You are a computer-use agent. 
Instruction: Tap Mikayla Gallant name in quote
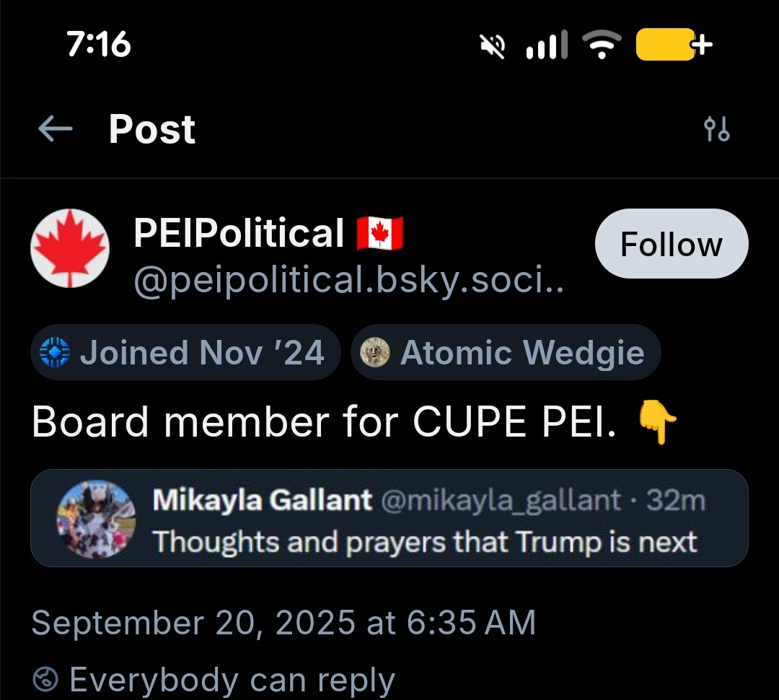tap(263, 500)
